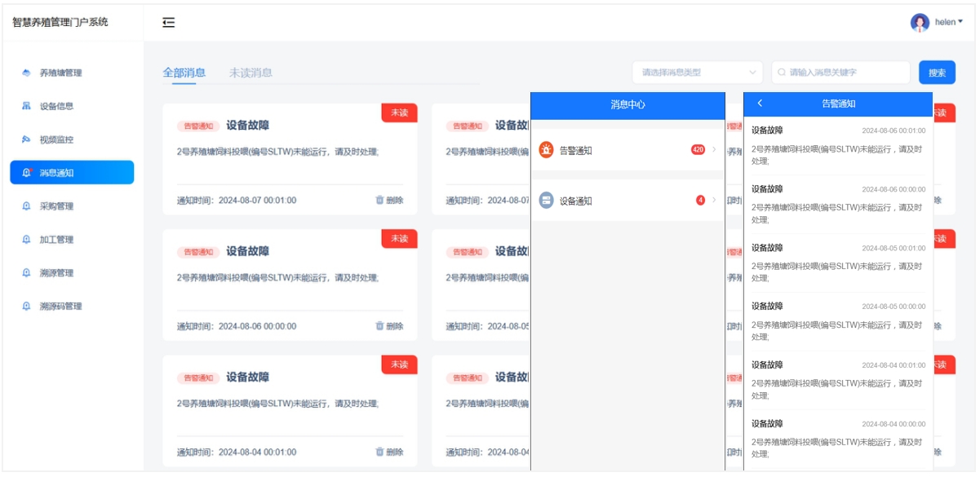
Task: Click the orange 告警通知 alarm icon
Action: pyautogui.click(x=546, y=150)
